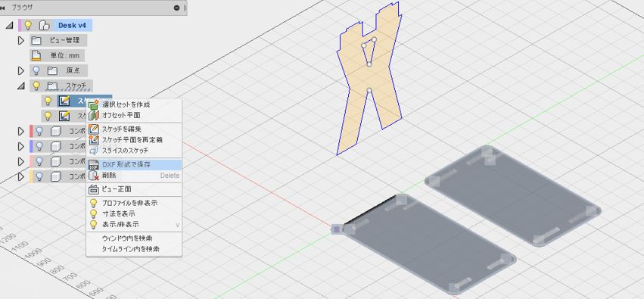
Task: Click the box icon of the yellow-marked component
Action: (56, 177)
